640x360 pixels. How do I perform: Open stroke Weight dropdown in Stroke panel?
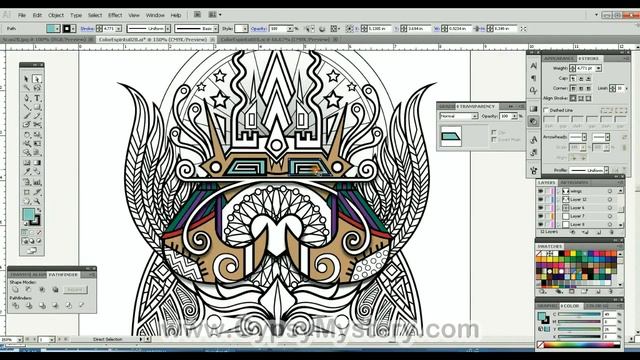598,68
